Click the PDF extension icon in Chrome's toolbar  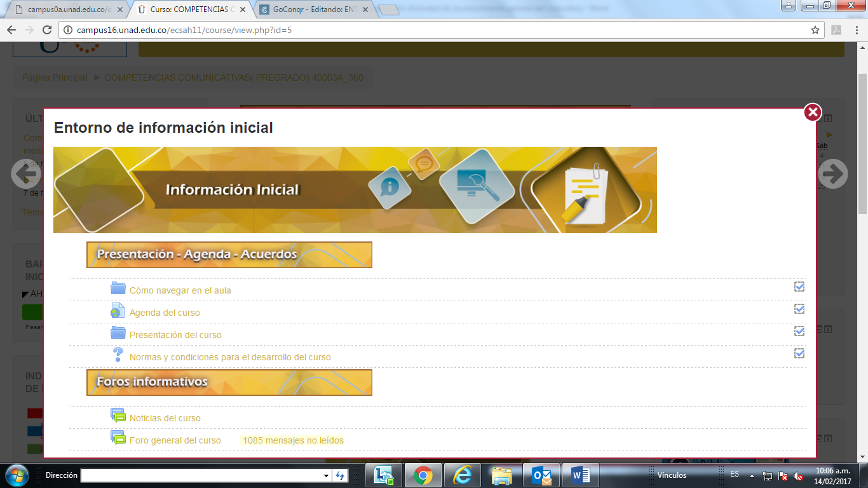pyautogui.click(x=837, y=30)
